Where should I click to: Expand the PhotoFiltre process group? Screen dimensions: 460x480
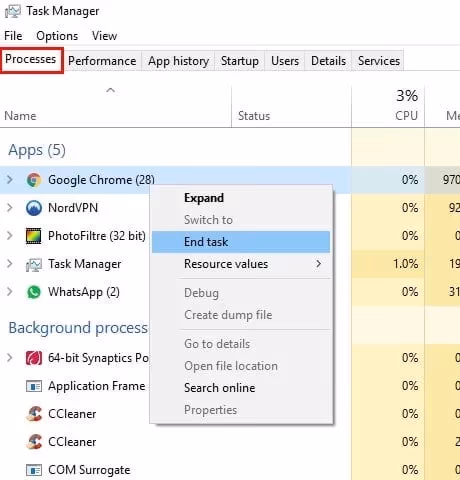click(10, 236)
